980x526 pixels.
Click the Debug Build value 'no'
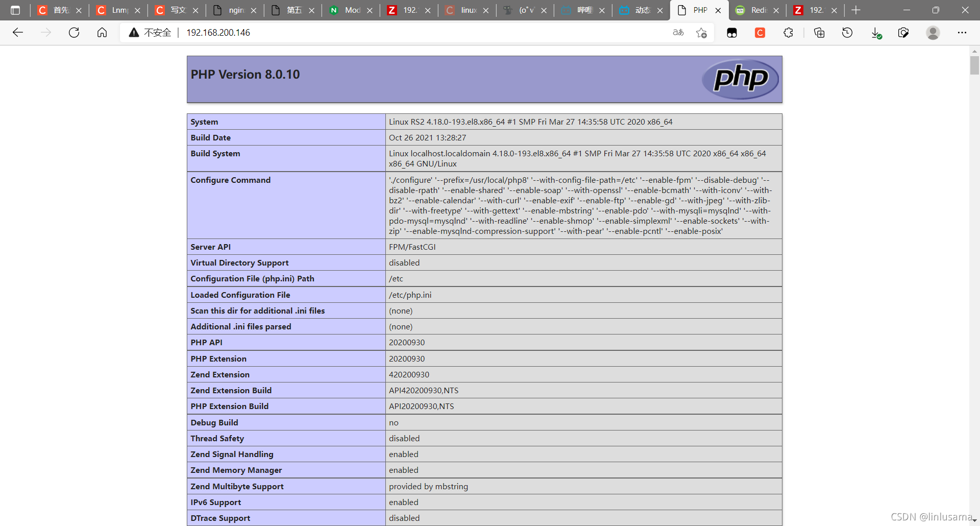[394, 423]
